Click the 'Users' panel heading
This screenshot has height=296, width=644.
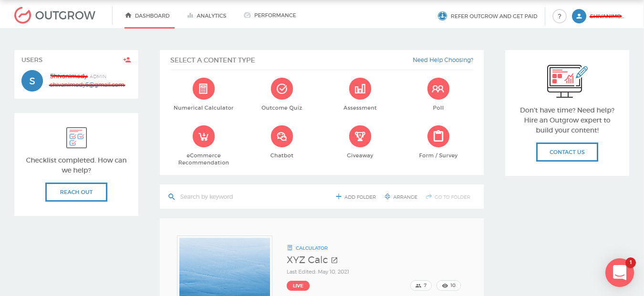coord(32,60)
